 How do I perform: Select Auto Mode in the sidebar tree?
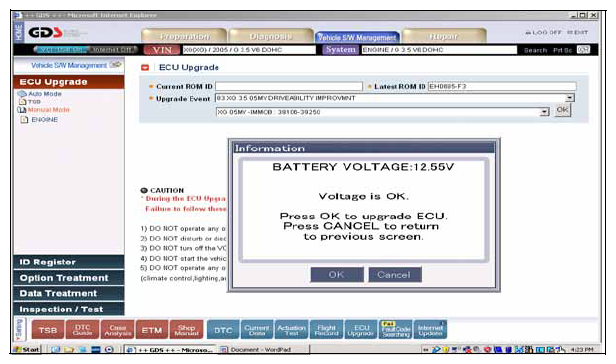pos(44,94)
